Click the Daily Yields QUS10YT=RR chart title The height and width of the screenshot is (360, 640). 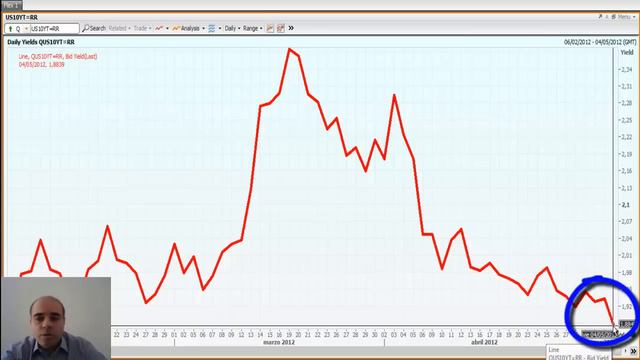[x=41, y=42]
